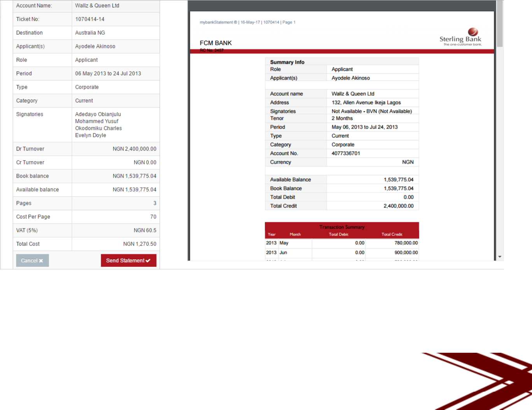
Task: Click the Pages value 3
Action: tap(155, 203)
